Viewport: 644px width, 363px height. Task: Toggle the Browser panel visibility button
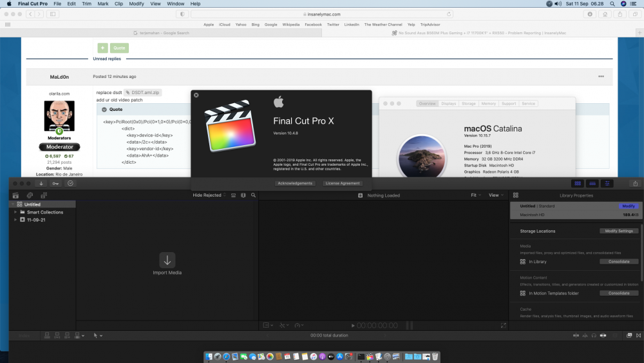coord(578,183)
